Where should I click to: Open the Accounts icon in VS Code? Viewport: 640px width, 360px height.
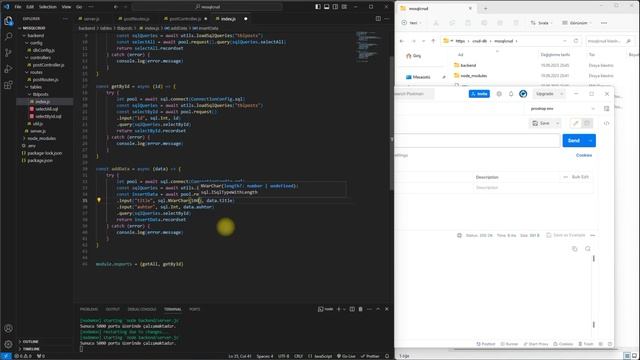coord(8,328)
